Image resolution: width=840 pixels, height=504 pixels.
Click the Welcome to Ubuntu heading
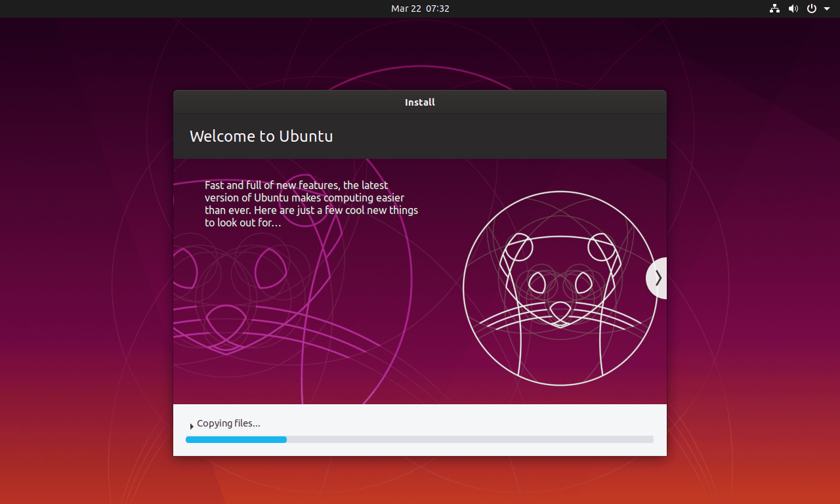261,136
